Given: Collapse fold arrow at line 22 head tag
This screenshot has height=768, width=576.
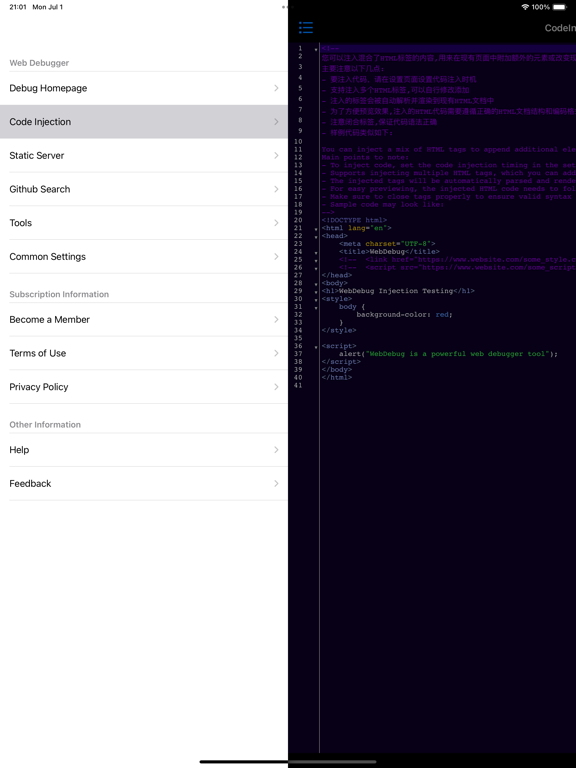Looking at the screenshot, I should pos(316,237).
